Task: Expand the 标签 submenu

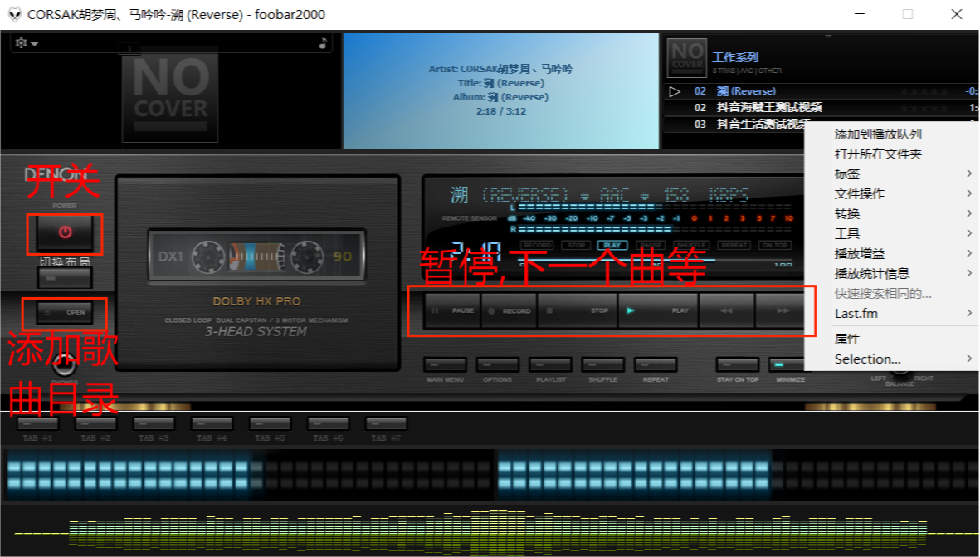Action: click(892, 173)
